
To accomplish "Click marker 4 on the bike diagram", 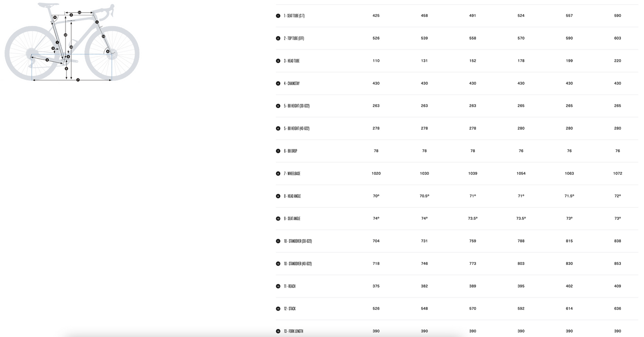I will (x=47, y=60).
